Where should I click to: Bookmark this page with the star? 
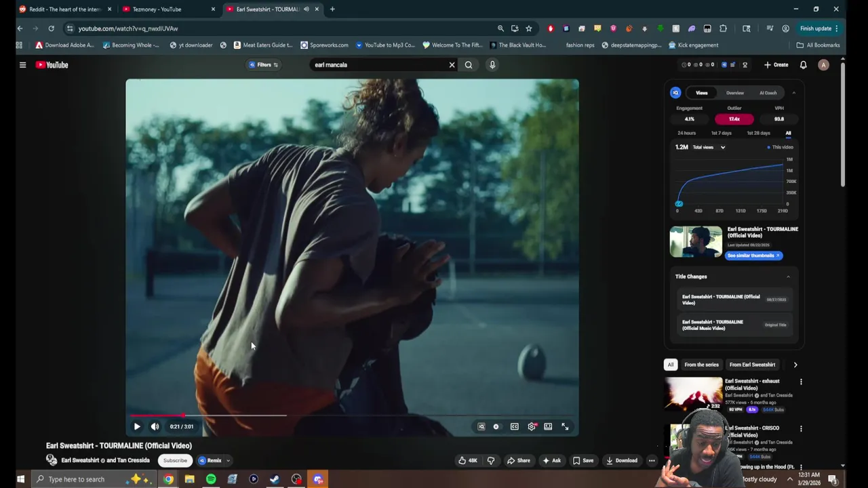(529, 28)
